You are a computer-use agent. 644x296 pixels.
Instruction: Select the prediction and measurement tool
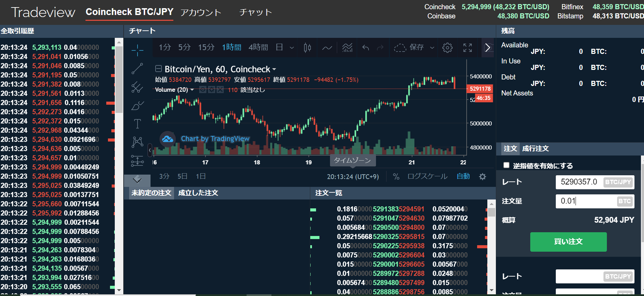(x=137, y=160)
